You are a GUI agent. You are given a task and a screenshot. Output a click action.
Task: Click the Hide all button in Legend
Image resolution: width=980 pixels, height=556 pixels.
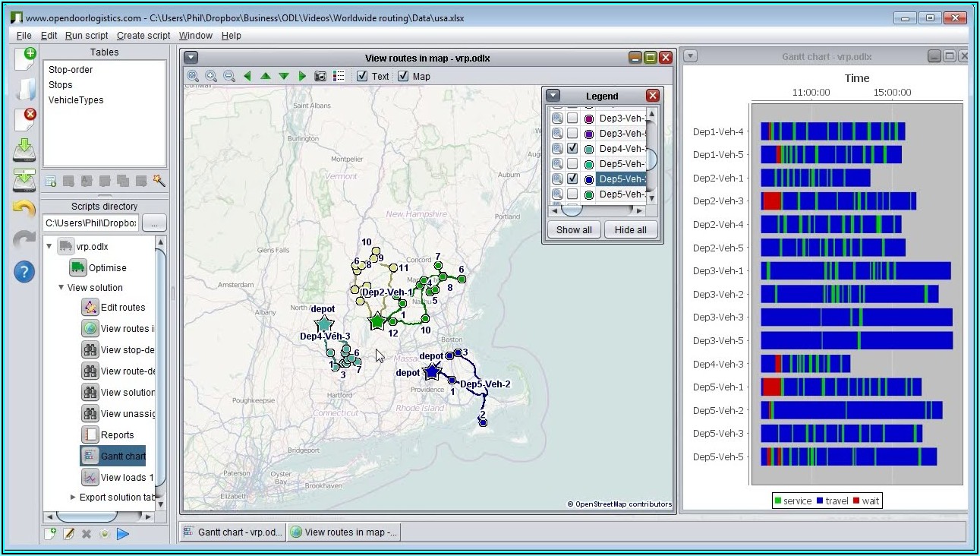coord(631,230)
